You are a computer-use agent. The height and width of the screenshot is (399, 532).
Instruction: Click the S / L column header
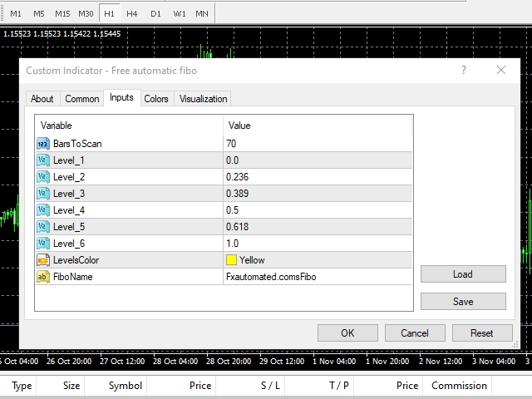[270, 386]
